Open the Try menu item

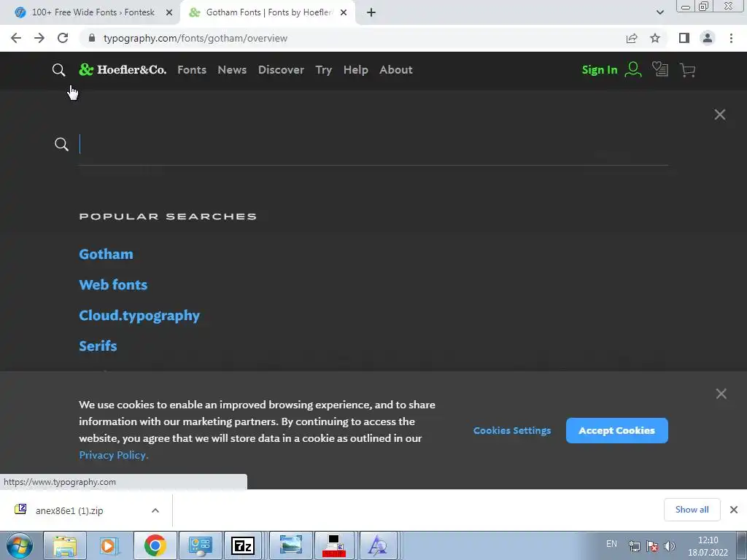click(323, 69)
